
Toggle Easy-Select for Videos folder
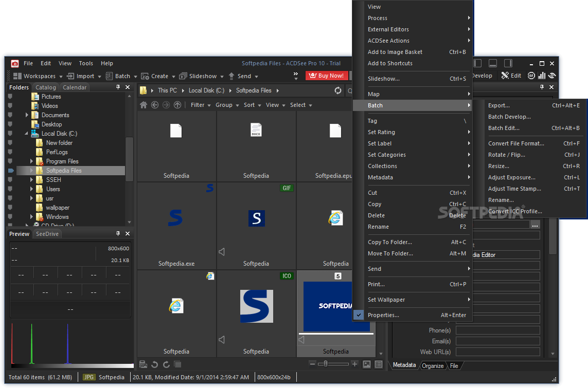click(10, 106)
